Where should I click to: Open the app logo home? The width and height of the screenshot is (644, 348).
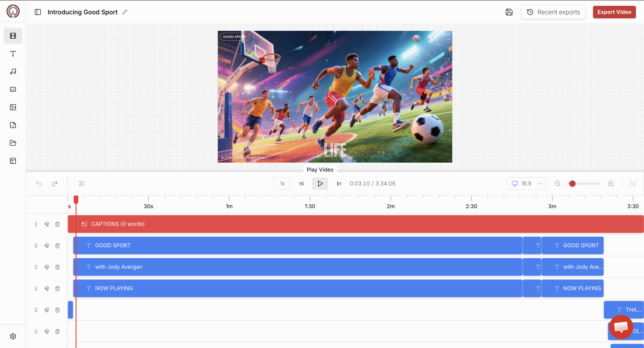[13, 11]
